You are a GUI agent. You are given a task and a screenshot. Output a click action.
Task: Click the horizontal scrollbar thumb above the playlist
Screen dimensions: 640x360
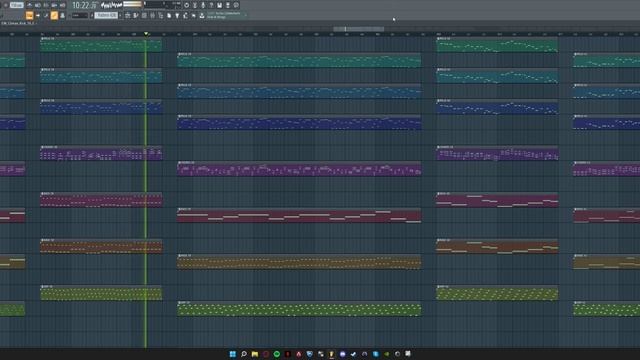pos(358,29)
